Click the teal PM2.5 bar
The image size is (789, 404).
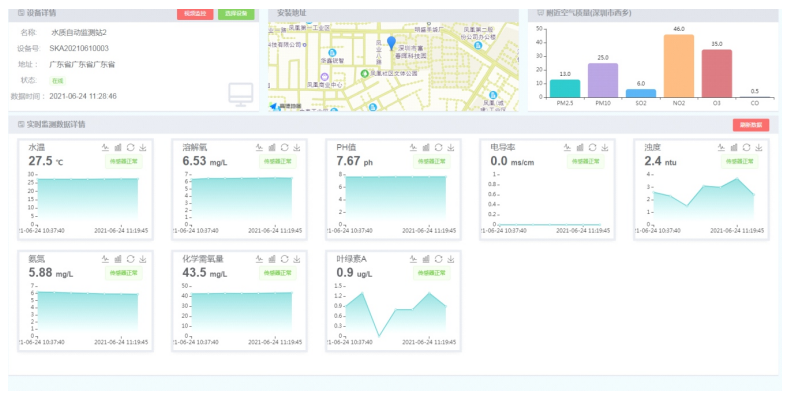pyautogui.click(x=564, y=89)
